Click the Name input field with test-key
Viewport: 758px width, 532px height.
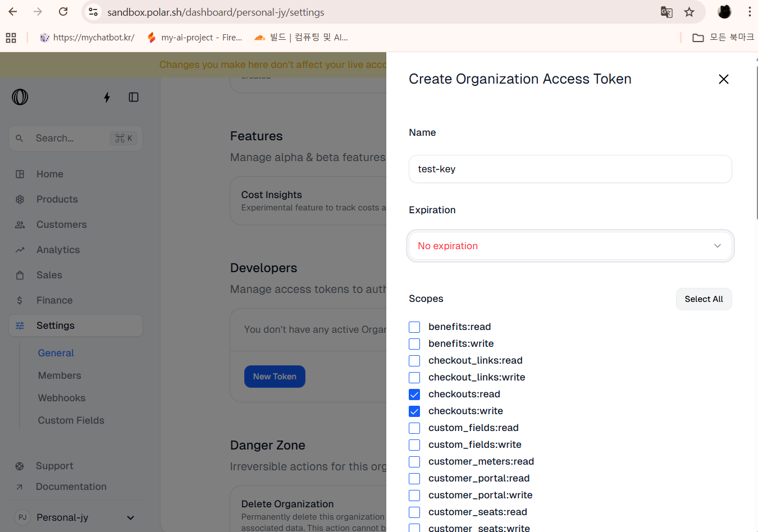point(570,169)
